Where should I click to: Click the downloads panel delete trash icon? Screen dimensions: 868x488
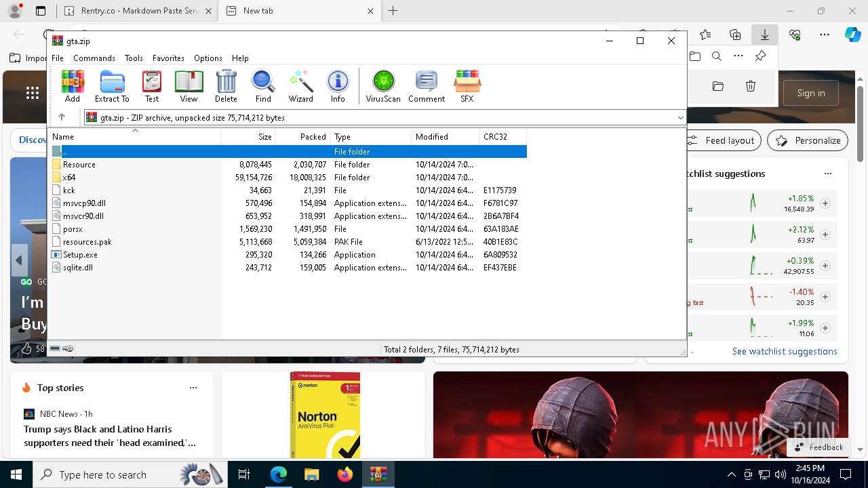pos(751,86)
